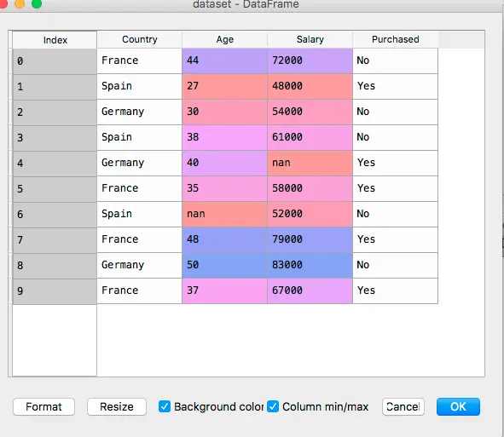Select the Salary cell 72000
This screenshot has height=437, width=504.
point(310,60)
